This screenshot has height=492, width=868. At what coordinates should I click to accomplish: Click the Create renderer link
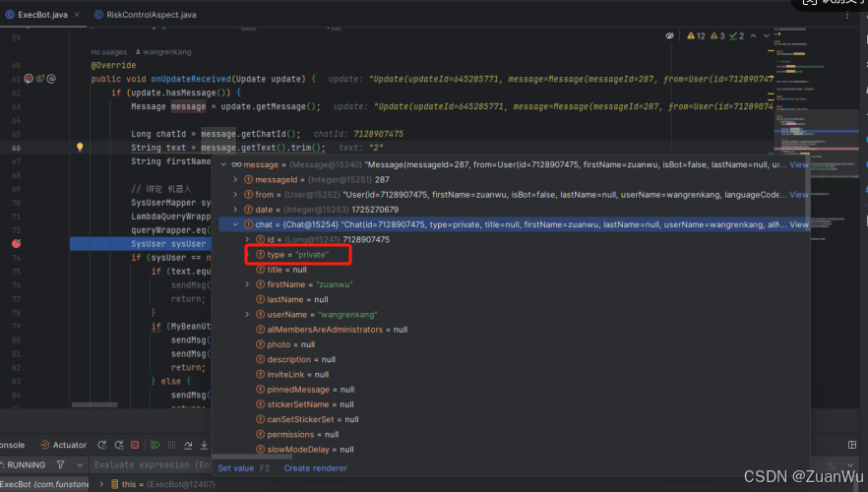(316, 468)
